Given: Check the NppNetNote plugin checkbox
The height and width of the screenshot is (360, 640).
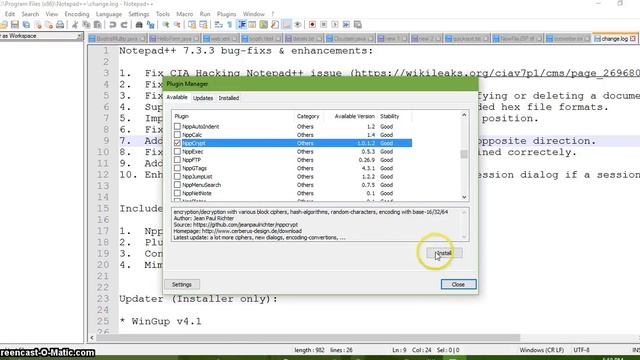Looking at the screenshot, I should click(x=177, y=193).
